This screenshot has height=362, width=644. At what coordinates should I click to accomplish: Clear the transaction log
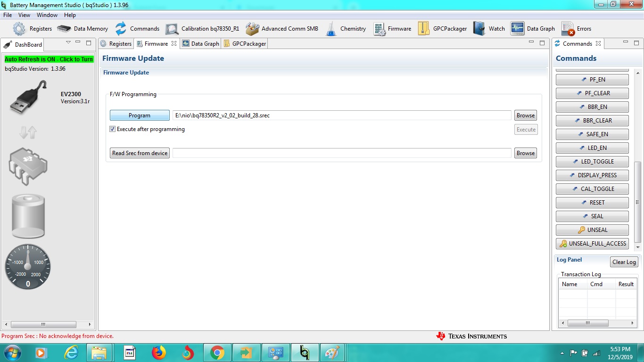coord(624,262)
